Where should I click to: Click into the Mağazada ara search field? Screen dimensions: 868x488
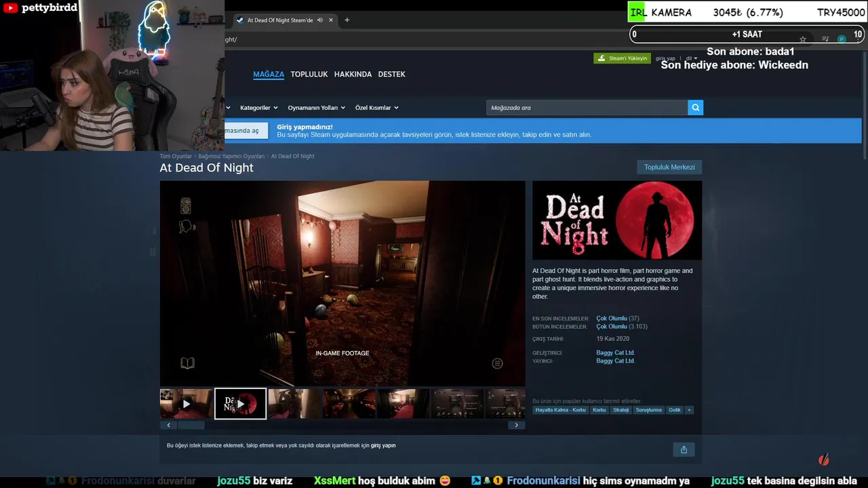(587, 108)
